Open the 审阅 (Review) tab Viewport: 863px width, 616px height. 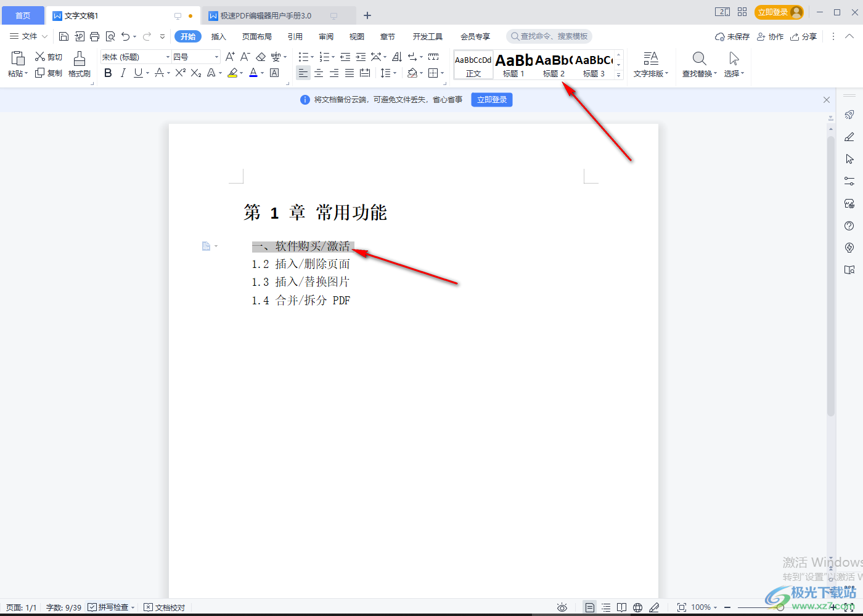pos(326,36)
